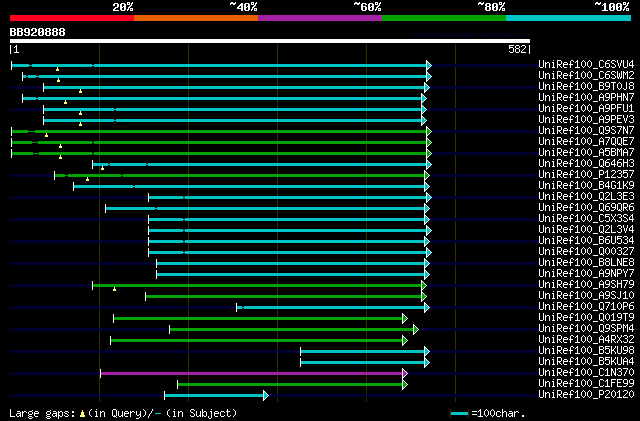640x421 pixels.
Task: Choose the UniRef100_Q710P6 entry
Action: tap(586, 307)
